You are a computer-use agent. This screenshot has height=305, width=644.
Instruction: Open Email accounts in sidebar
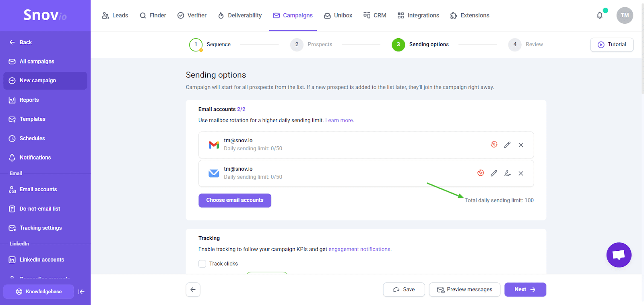45,189
